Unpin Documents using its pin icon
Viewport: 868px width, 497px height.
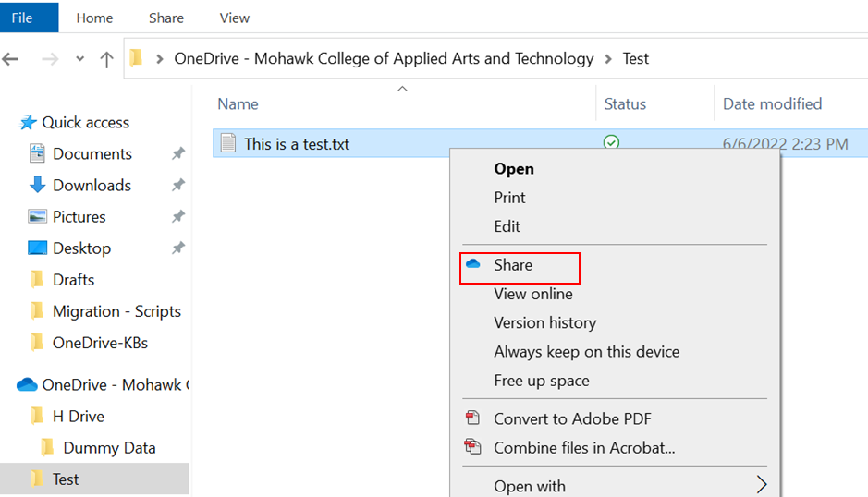pos(177,154)
